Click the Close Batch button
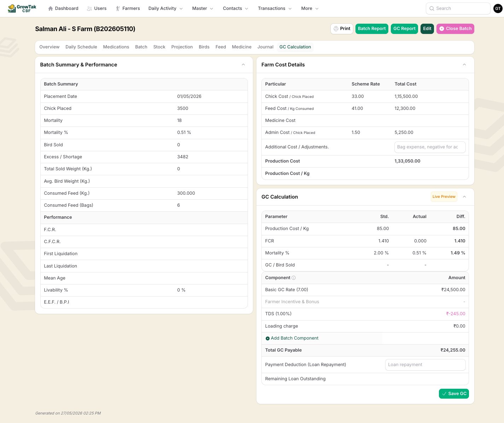 pos(455,29)
